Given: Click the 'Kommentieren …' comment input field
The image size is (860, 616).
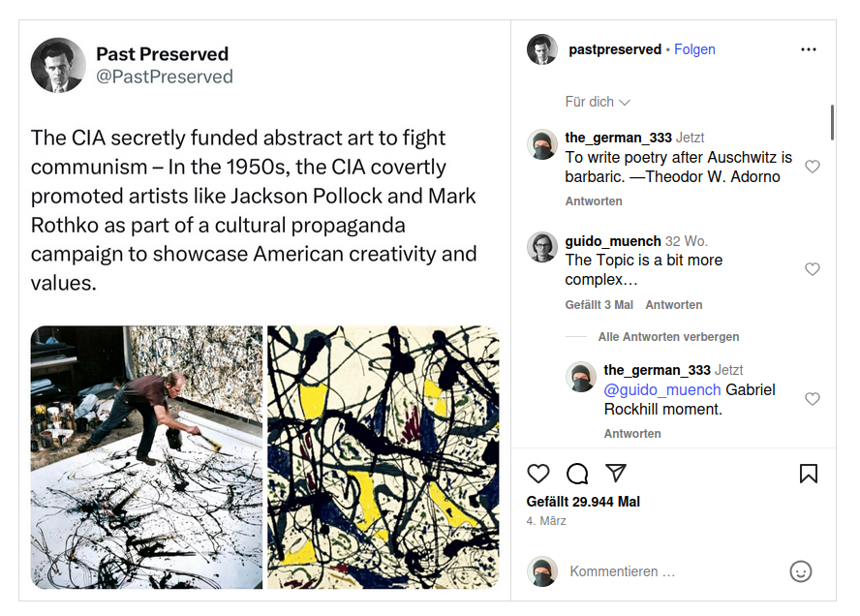Looking at the screenshot, I should click(x=668, y=571).
